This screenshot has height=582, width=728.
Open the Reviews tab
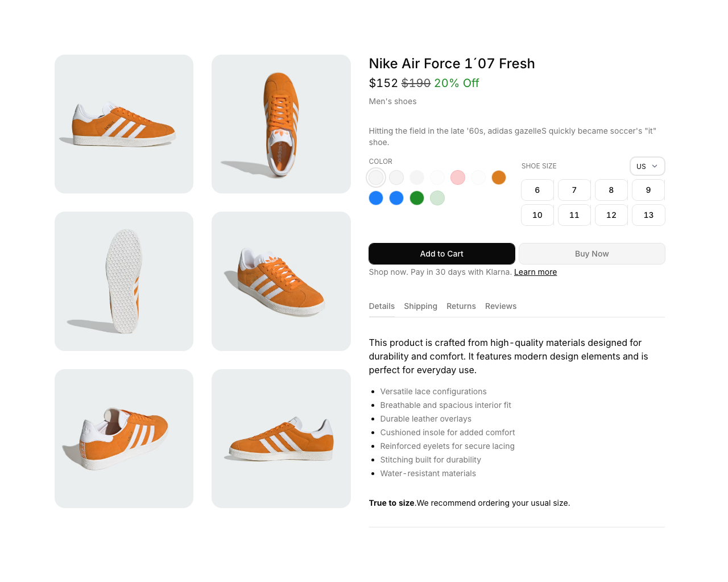coord(500,306)
